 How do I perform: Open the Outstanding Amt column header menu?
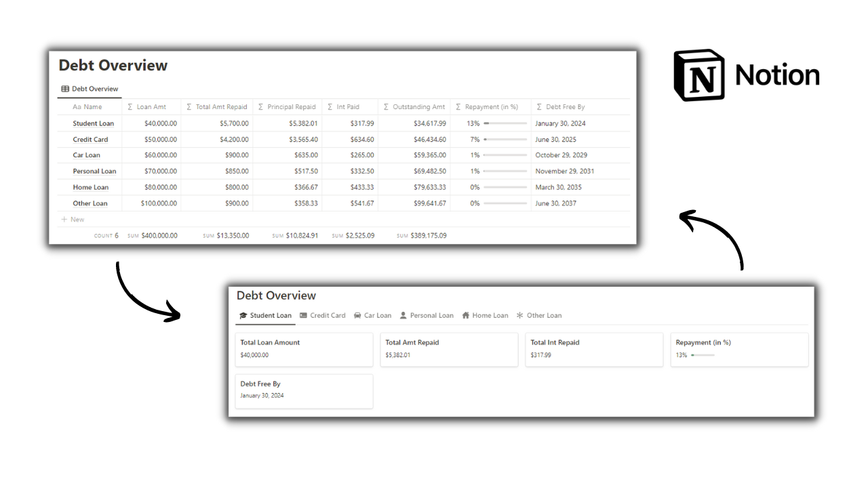[x=414, y=107]
